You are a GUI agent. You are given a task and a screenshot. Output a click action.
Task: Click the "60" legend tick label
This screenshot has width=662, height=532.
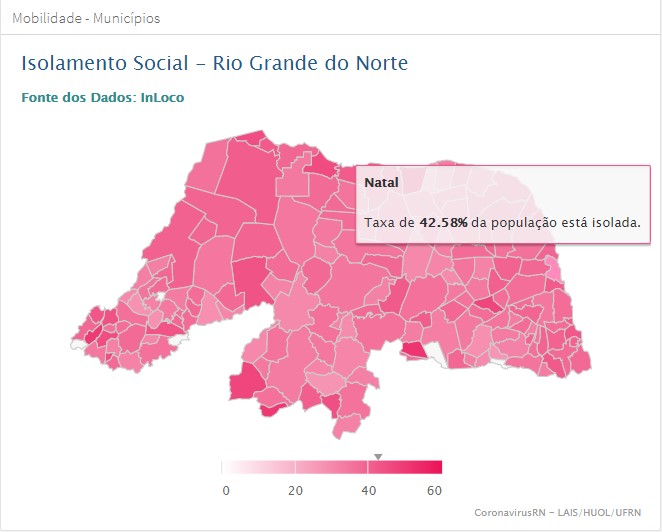click(x=434, y=490)
